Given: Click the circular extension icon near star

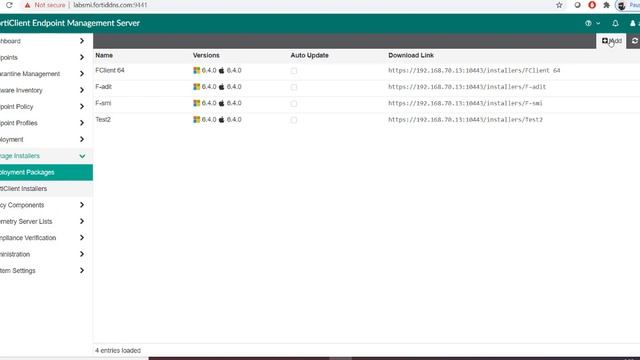Looking at the screenshot, I should pos(577,5).
